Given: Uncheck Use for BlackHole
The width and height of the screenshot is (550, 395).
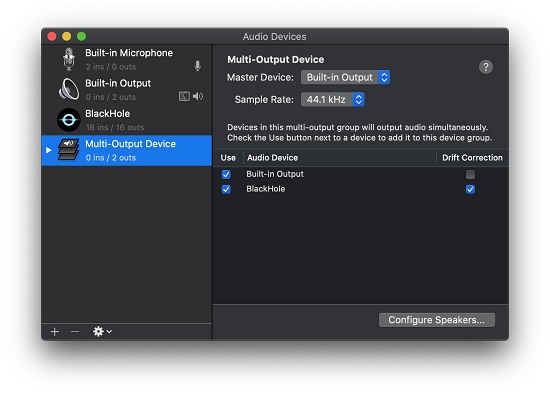Looking at the screenshot, I should [226, 189].
